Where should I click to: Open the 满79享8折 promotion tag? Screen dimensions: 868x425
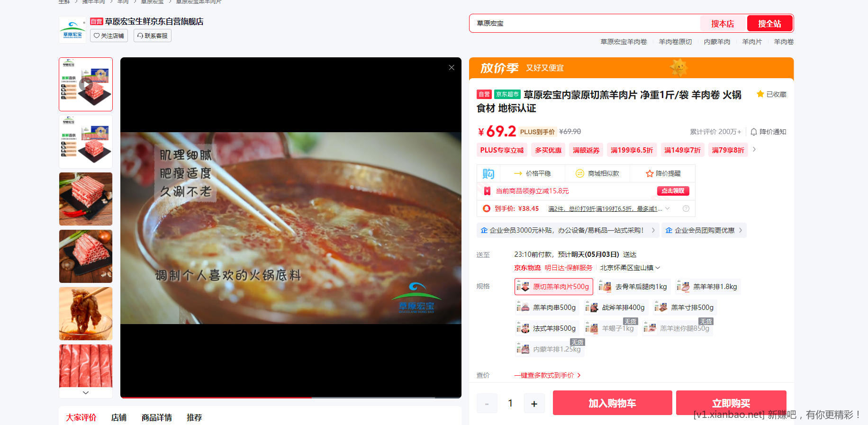point(728,150)
